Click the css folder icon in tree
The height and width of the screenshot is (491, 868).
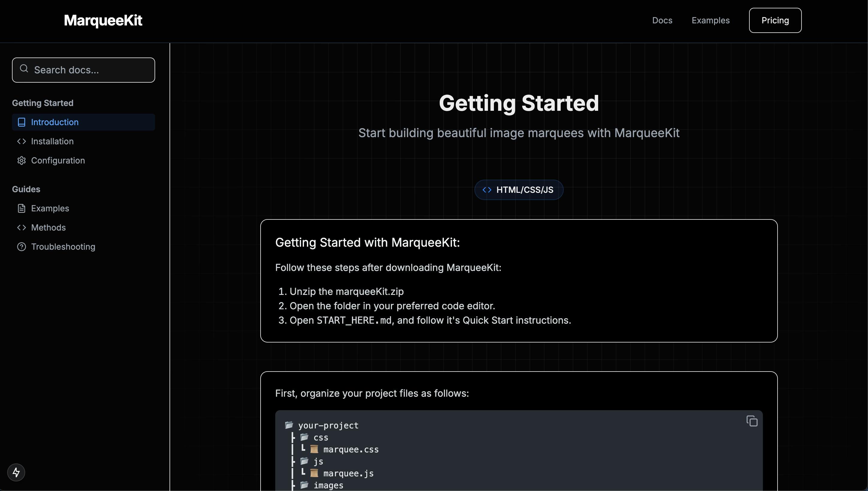(304, 437)
